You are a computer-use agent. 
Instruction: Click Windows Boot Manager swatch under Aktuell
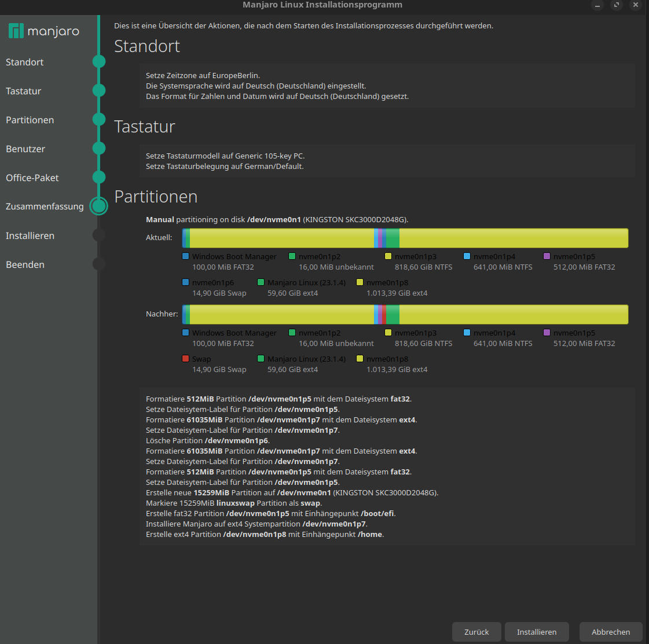[186, 256]
